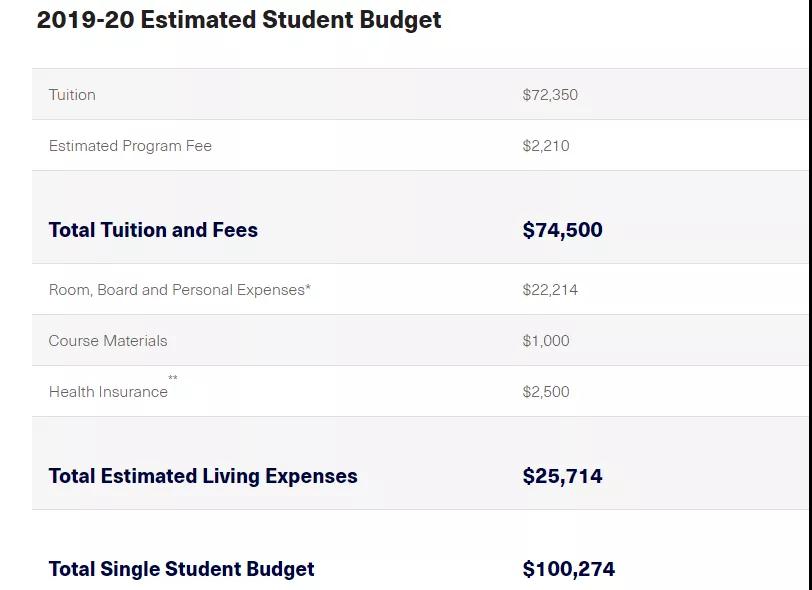Select the $2,500 health insurance amount

point(546,392)
